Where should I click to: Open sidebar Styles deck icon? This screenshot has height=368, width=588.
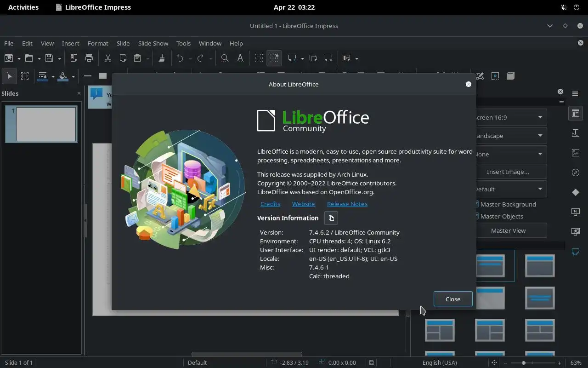coord(576,133)
